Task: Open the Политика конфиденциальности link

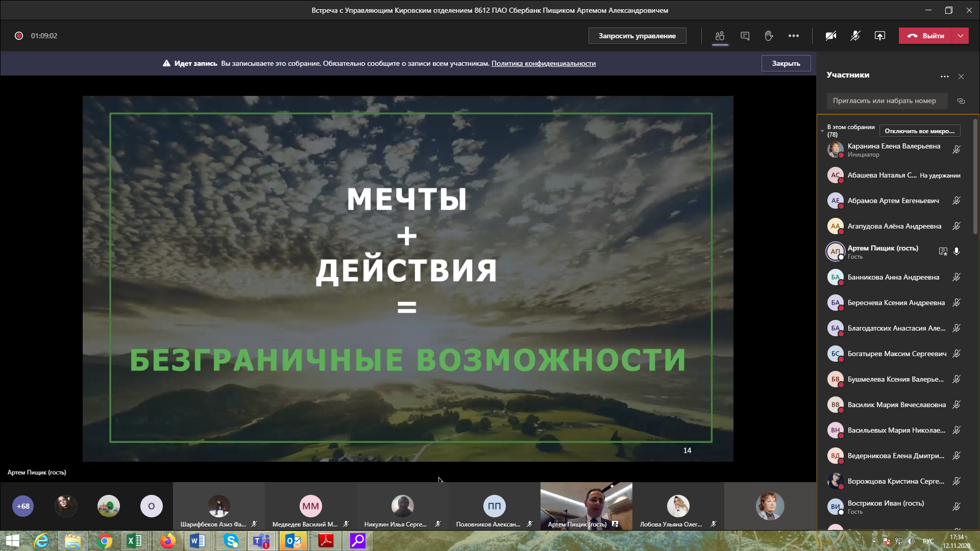Action: [x=543, y=63]
